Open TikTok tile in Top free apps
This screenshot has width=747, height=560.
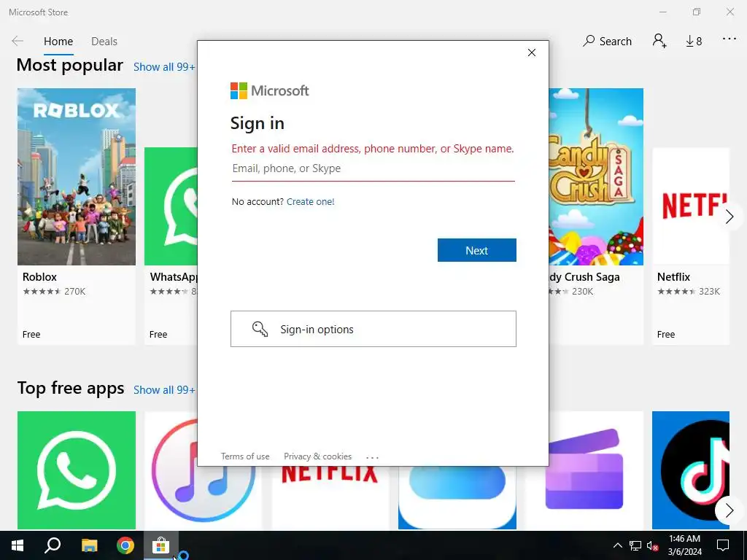[x=691, y=470]
